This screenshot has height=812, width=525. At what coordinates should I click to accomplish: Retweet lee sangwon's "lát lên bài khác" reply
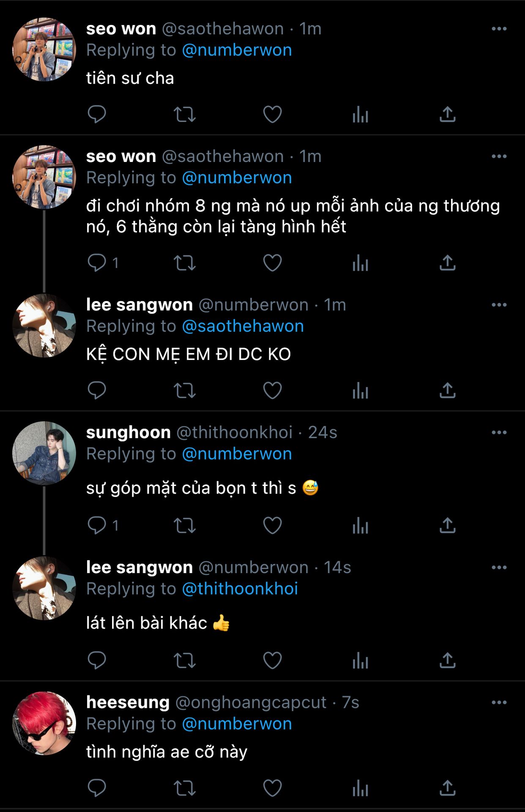pos(185,660)
